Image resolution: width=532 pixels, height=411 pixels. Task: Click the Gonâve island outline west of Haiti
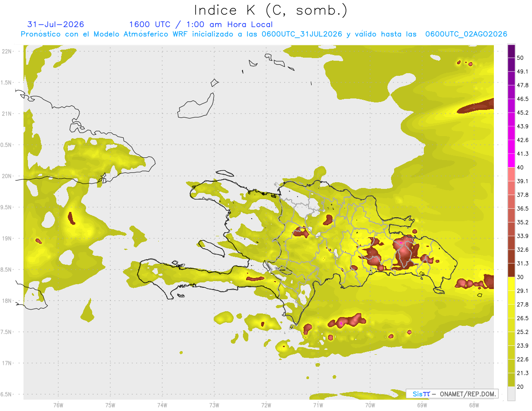pos(212,248)
